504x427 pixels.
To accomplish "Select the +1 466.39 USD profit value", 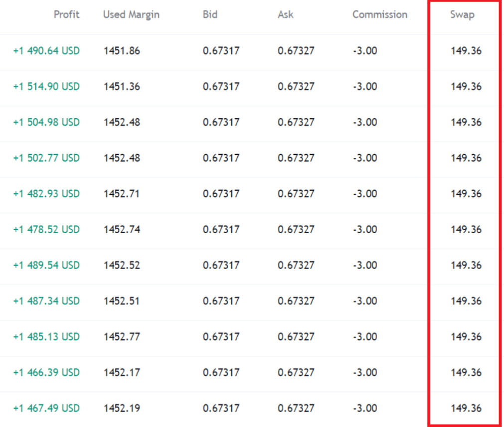I will pos(46,372).
